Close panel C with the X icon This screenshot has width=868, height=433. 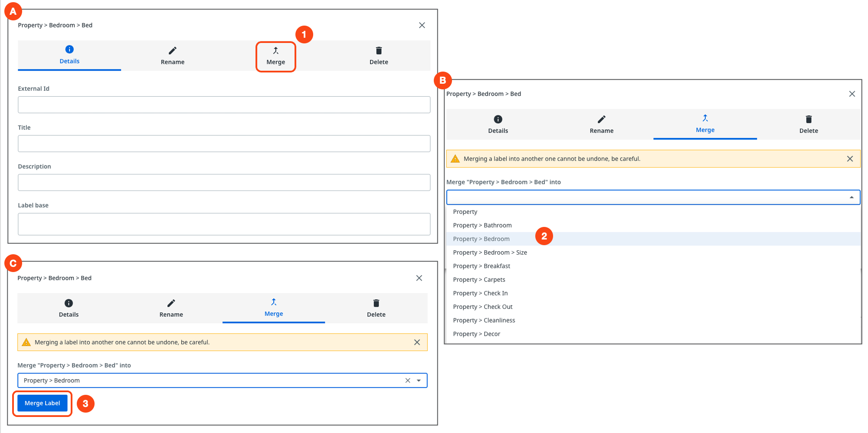click(419, 278)
